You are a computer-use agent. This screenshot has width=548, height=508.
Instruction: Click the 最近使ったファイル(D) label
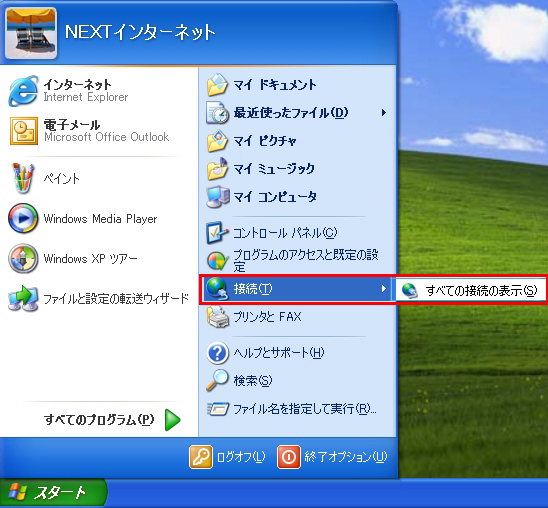[291, 113]
